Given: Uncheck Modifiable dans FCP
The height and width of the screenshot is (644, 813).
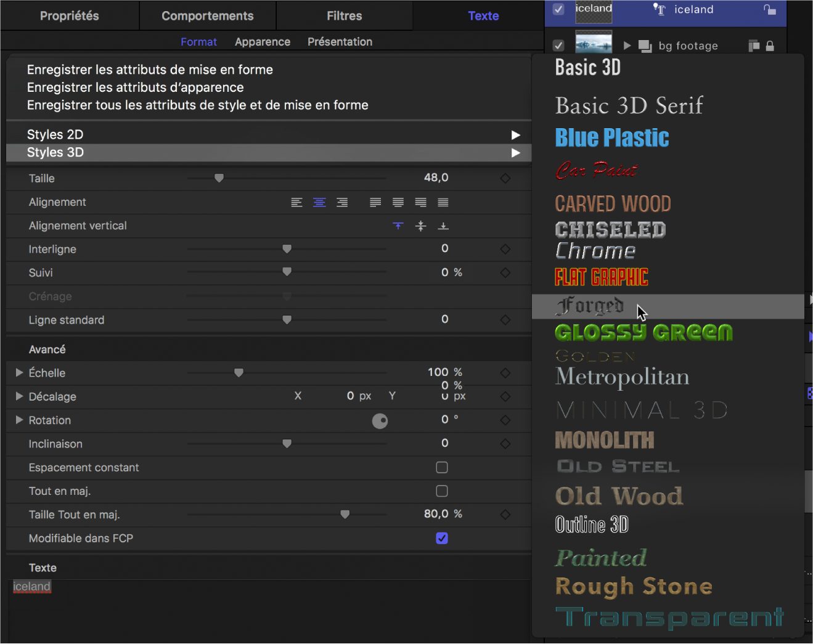Looking at the screenshot, I should pos(442,539).
